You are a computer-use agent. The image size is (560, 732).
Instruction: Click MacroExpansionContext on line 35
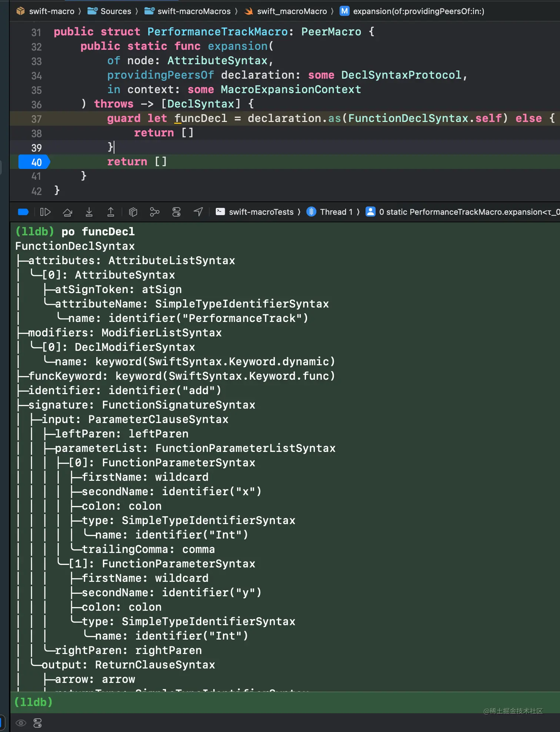pyautogui.click(x=291, y=90)
